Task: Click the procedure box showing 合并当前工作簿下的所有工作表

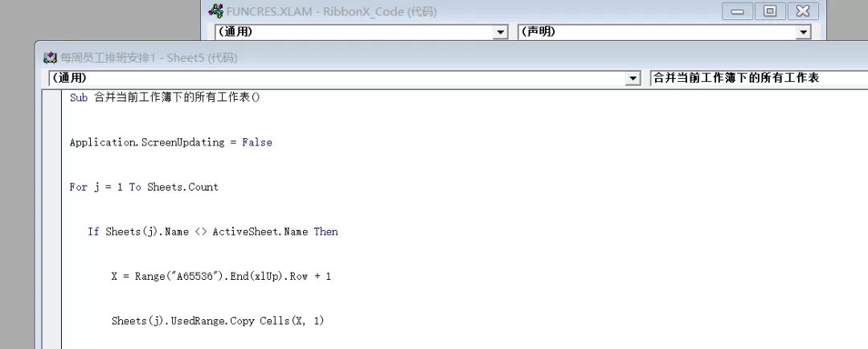Action: click(x=759, y=78)
